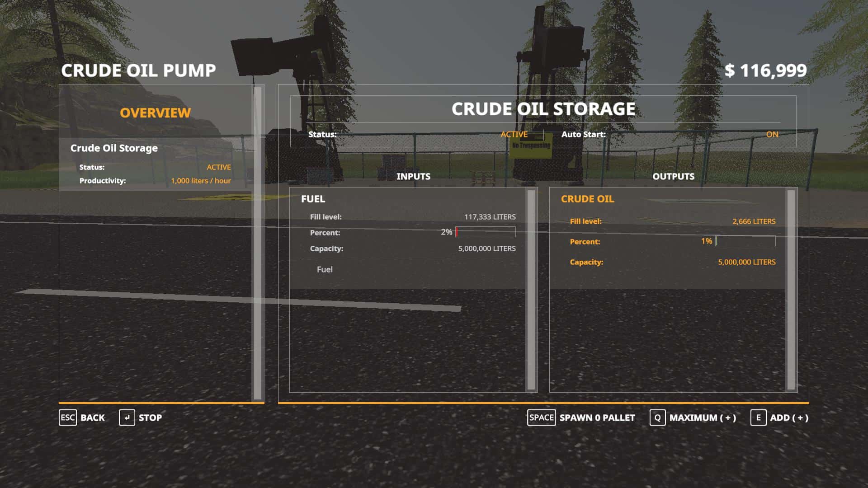868x488 pixels.
Task: Click the overview panel scrollbar
Action: pyautogui.click(x=258, y=243)
